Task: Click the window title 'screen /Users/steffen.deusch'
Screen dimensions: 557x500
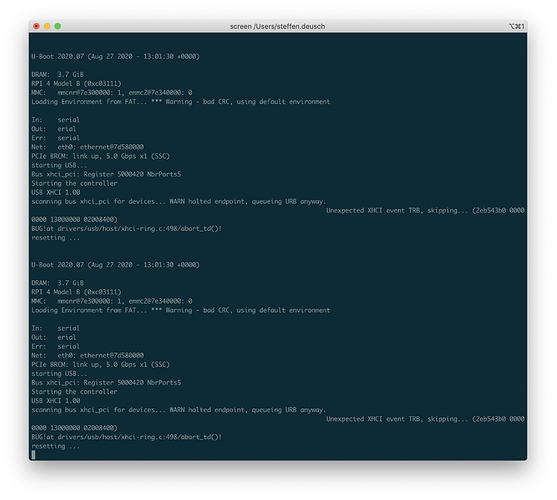Action: tap(277, 26)
